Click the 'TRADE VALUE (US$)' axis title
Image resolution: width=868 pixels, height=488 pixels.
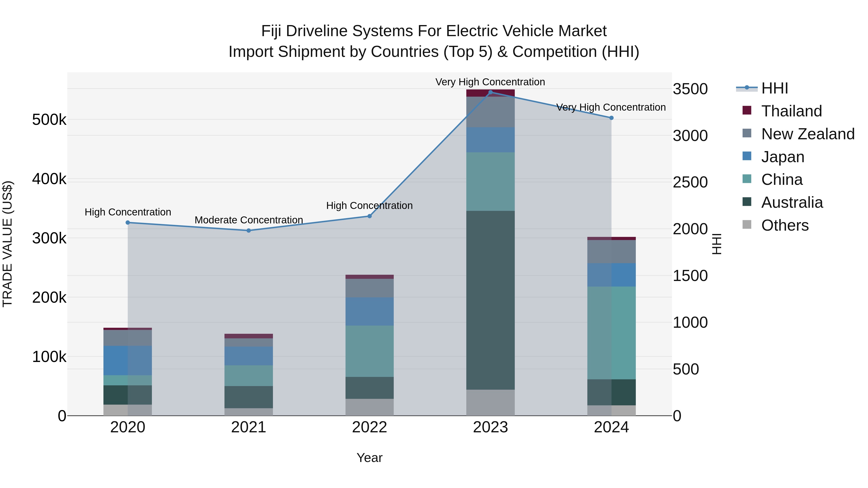(7, 244)
